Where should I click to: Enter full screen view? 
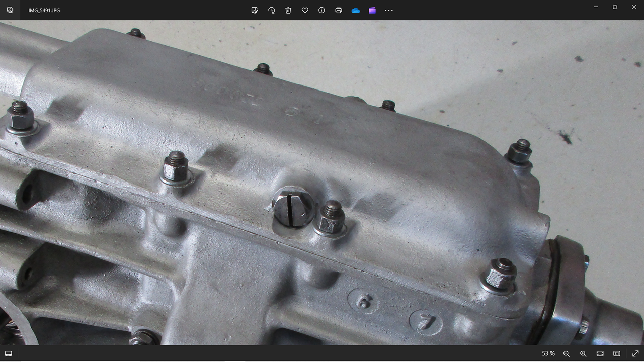click(635, 354)
